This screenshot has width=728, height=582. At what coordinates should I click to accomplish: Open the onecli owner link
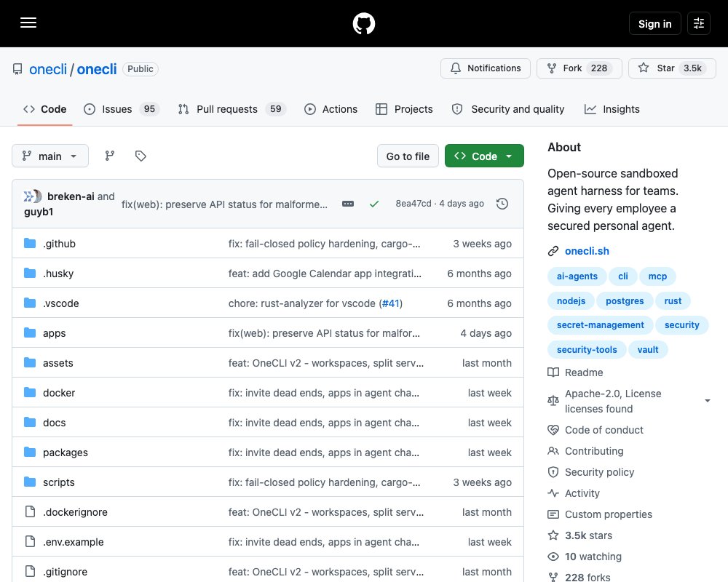[48, 69]
